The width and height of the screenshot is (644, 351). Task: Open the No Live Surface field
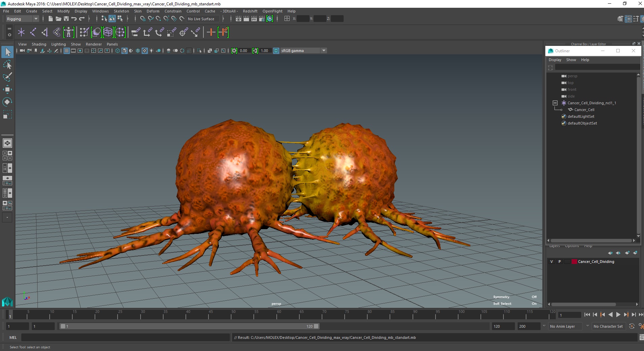(203, 19)
